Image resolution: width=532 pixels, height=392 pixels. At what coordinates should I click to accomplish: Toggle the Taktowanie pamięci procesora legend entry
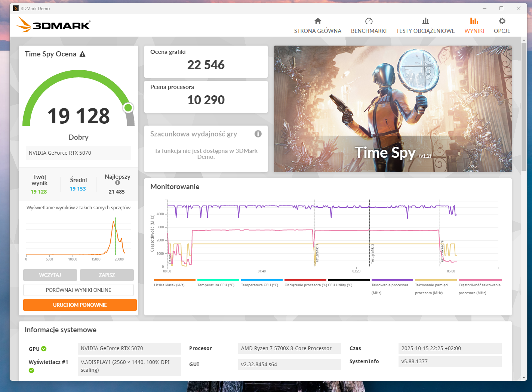(x=436, y=287)
